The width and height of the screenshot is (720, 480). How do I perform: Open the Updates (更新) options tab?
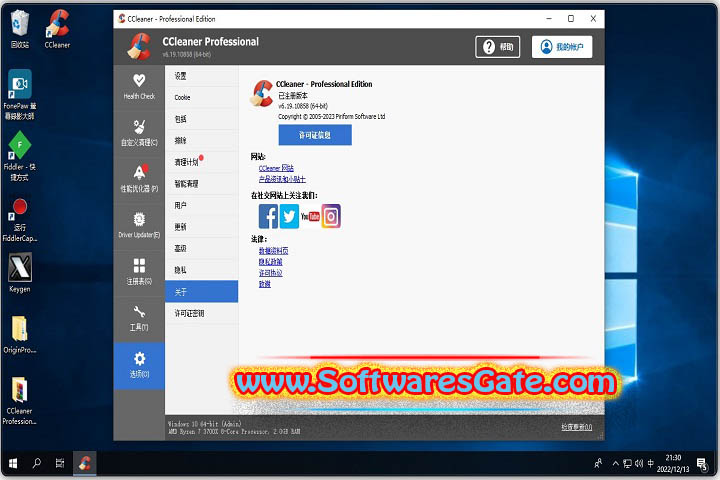[x=202, y=227]
